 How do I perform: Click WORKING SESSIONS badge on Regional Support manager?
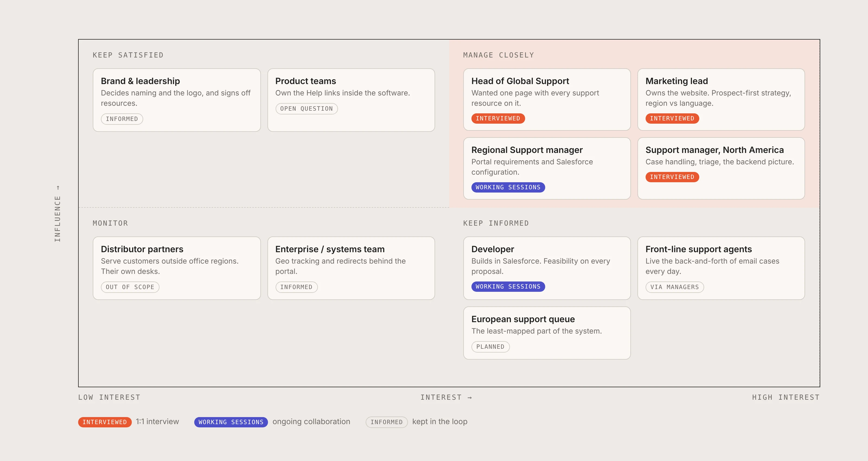pyautogui.click(x=508, y=187)
